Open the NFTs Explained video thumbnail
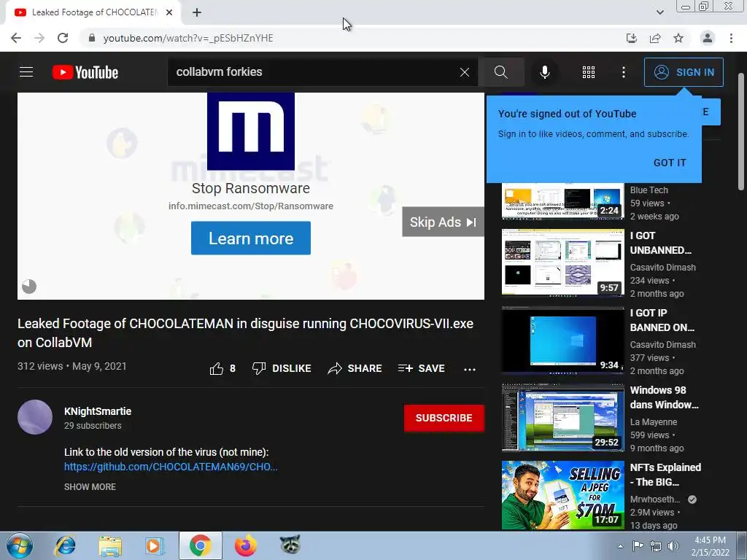Screen dimensions: 747x560 [562, 494]
